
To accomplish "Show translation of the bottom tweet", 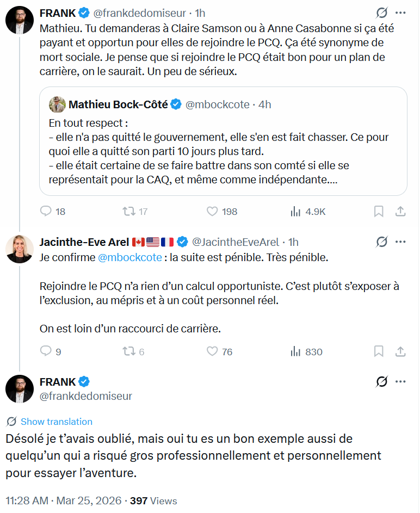I will tap(56, 422).
